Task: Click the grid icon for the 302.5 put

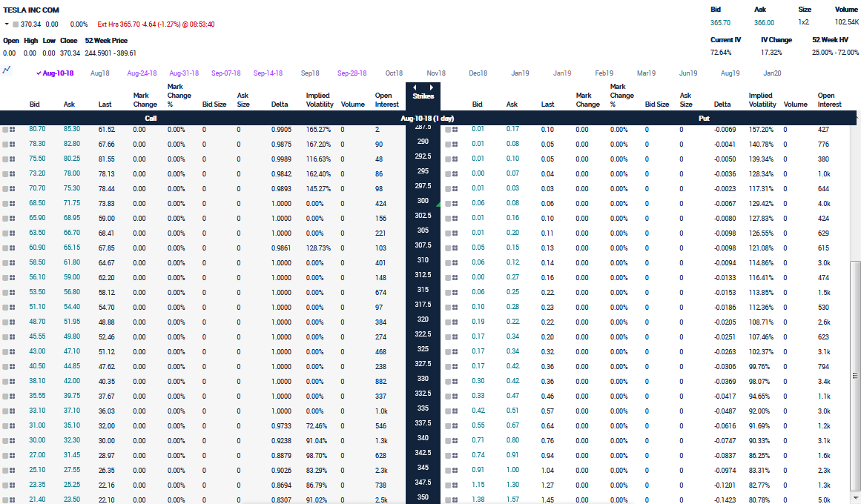Action: pos(455,219)
